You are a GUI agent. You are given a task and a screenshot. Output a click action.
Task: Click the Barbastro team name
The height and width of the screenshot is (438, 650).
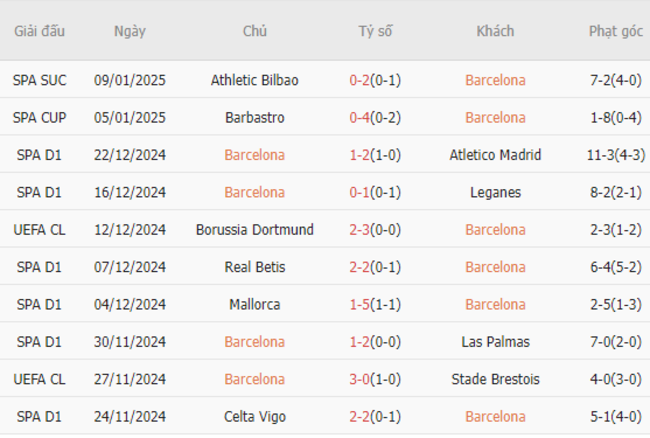(255, 117)
